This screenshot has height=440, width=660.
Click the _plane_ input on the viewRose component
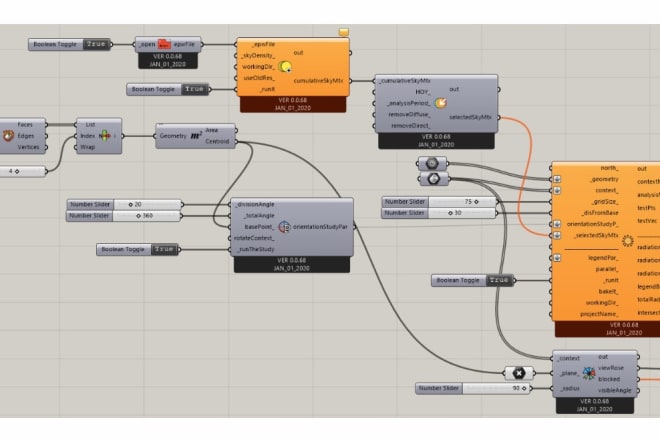click(570, 373)
